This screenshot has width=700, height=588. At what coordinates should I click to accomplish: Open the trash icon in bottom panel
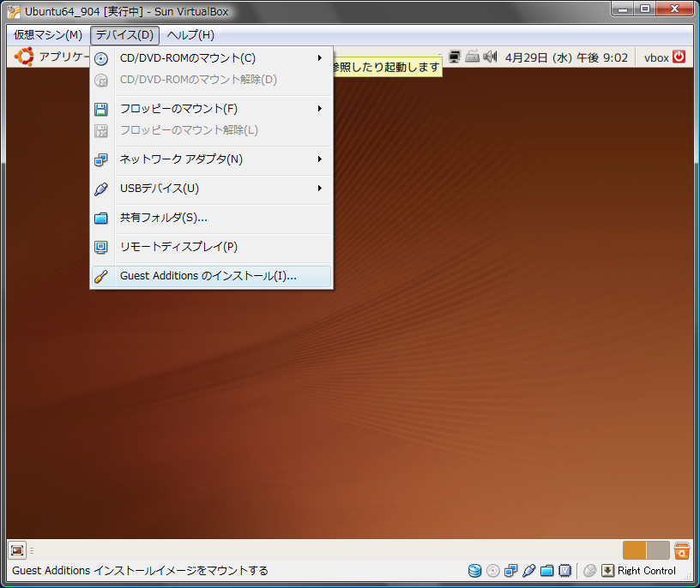point(682,550)
